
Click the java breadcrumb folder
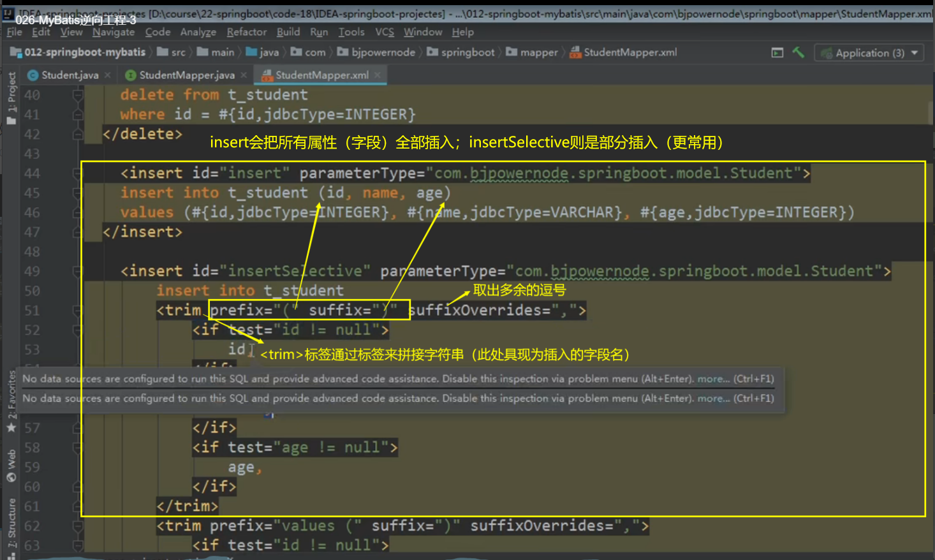tap(262, 52)
